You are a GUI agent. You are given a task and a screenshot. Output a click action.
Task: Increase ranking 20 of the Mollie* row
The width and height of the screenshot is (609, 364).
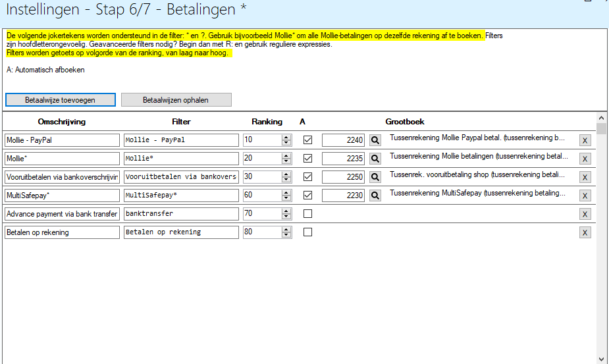pyautogui.click(x=286, y=155)
